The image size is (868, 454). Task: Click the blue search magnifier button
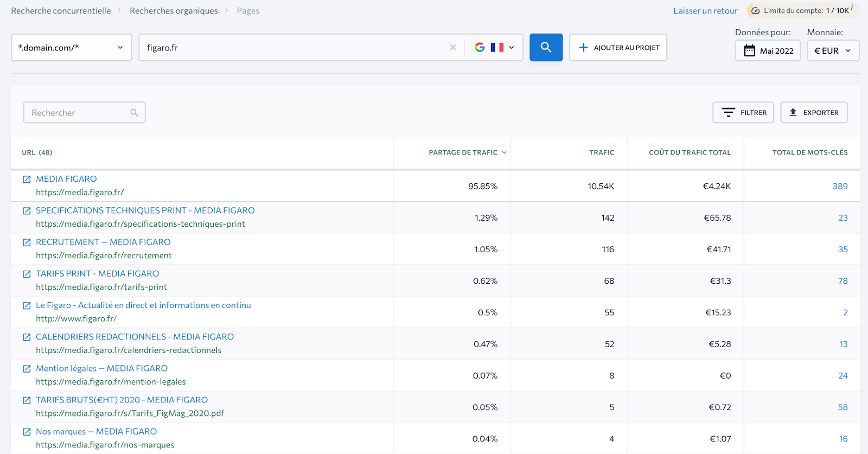coord(546,47)
